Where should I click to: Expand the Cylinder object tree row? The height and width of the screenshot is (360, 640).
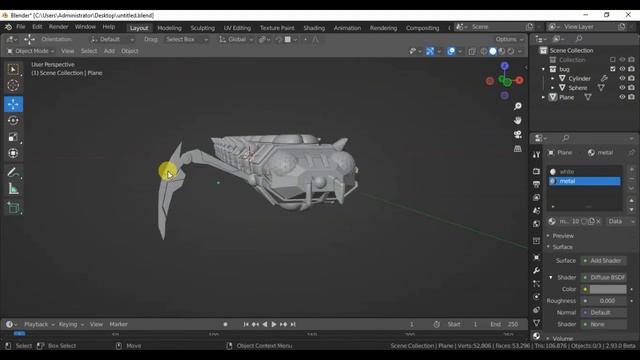tap(553, 78)
